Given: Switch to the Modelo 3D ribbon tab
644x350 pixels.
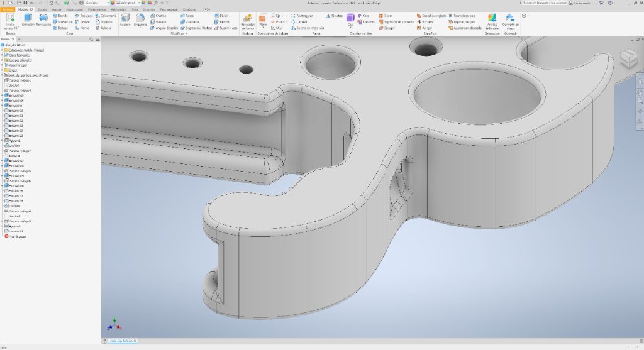Looking at the screenshot, I should [x=25, y=9].
